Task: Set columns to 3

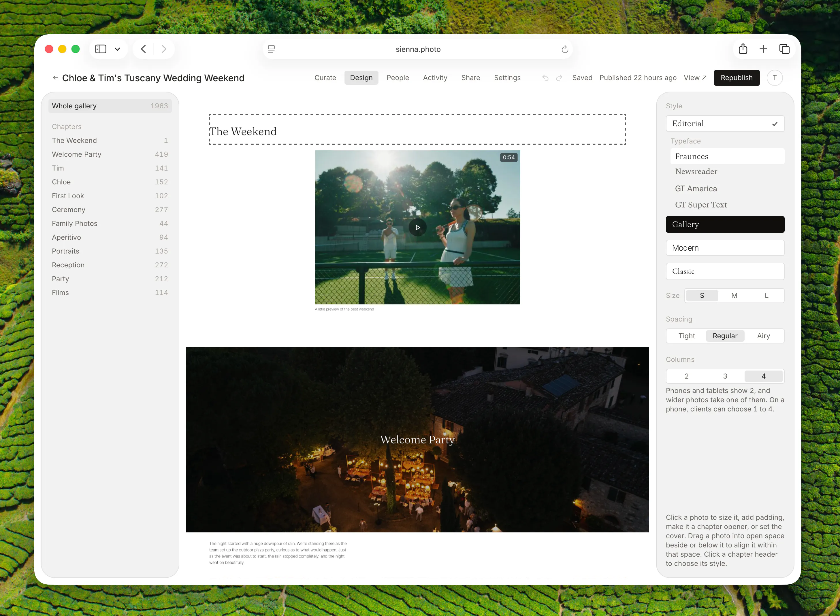Action: pyautogui.click(x=725, y=376)
